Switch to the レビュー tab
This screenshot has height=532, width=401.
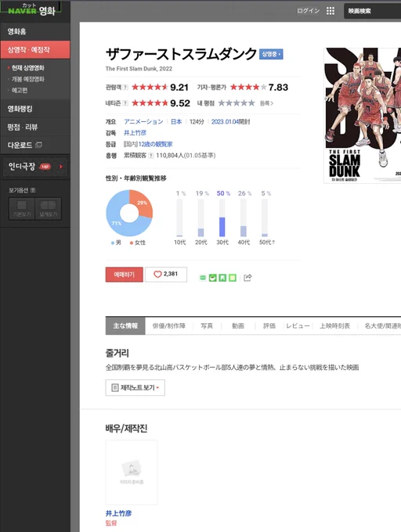(x=298, y=325)
